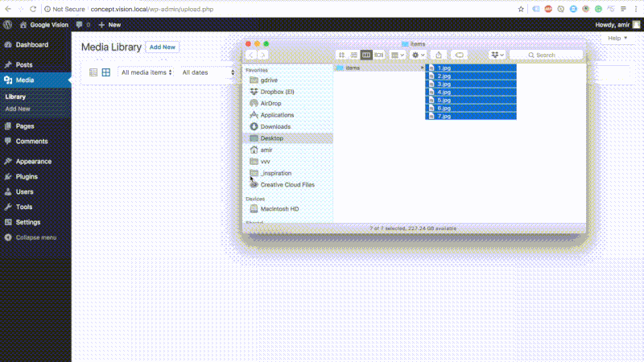Open Finder arrange-by dropdown
Viewport: 644px width, 362px height.
coord(398,55)
